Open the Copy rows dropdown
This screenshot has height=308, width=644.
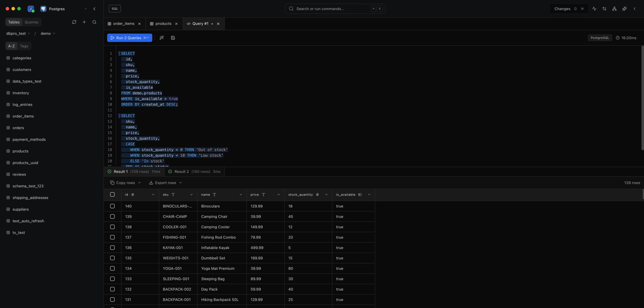pyautogui.click(x=125, y=183)
